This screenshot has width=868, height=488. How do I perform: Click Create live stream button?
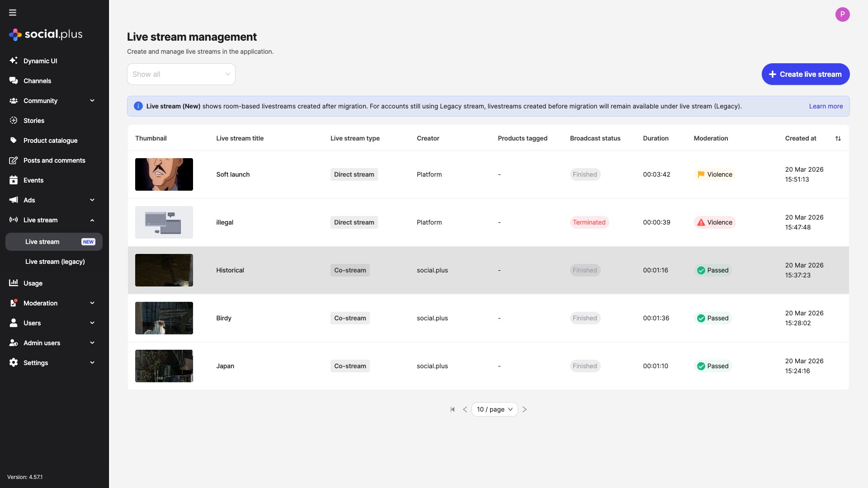click(x=806, y=74)
